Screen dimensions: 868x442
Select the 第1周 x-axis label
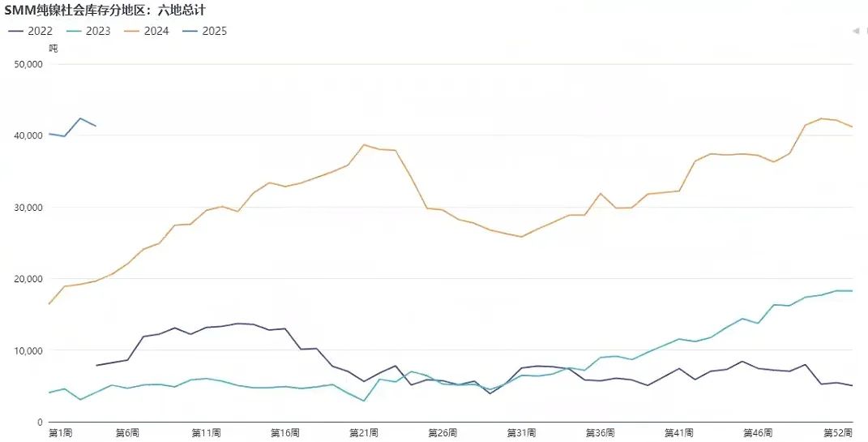[x=60, y=433]
